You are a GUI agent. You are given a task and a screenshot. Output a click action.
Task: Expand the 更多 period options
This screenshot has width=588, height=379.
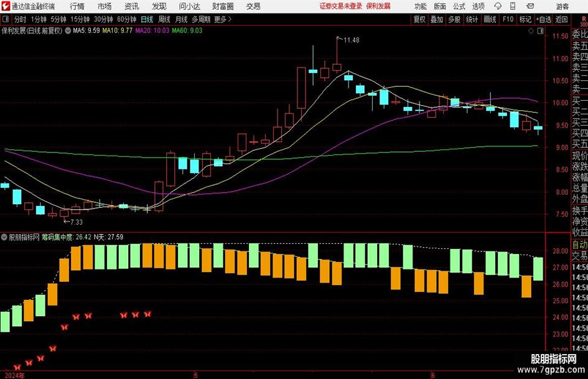pyautogui.click(x=223, y=19)
